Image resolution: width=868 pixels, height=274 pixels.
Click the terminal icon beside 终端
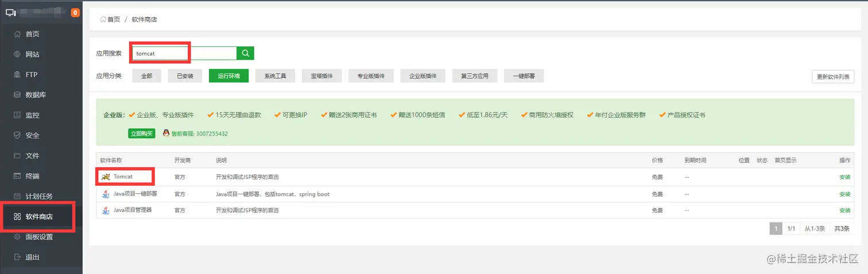pyautogui.click(x=17, y=176)
